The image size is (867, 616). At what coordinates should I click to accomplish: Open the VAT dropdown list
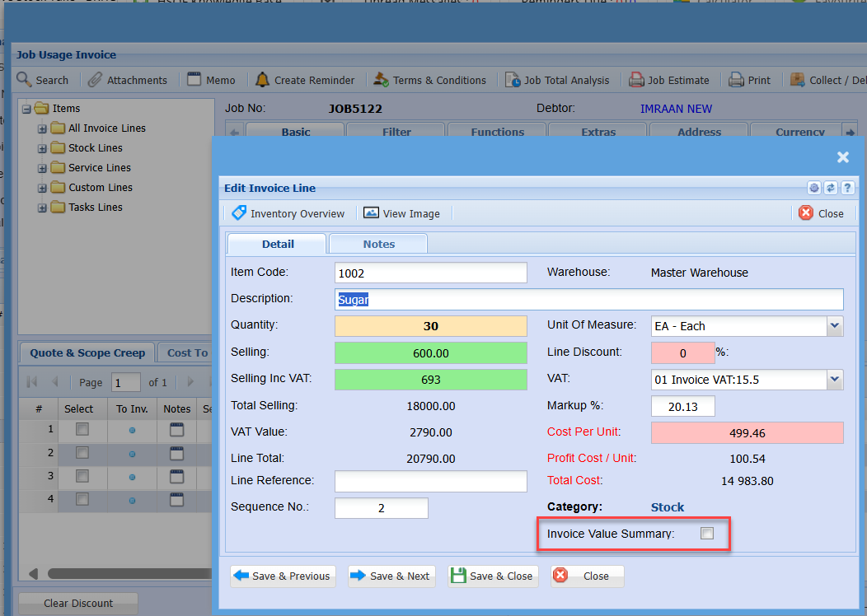(x=835, y=380)
